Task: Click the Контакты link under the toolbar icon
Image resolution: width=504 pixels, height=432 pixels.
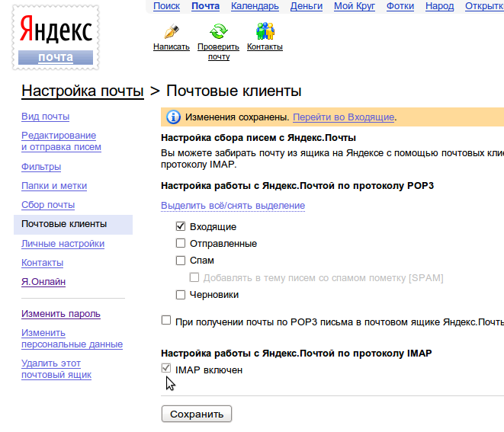Action: coord(265,47)
